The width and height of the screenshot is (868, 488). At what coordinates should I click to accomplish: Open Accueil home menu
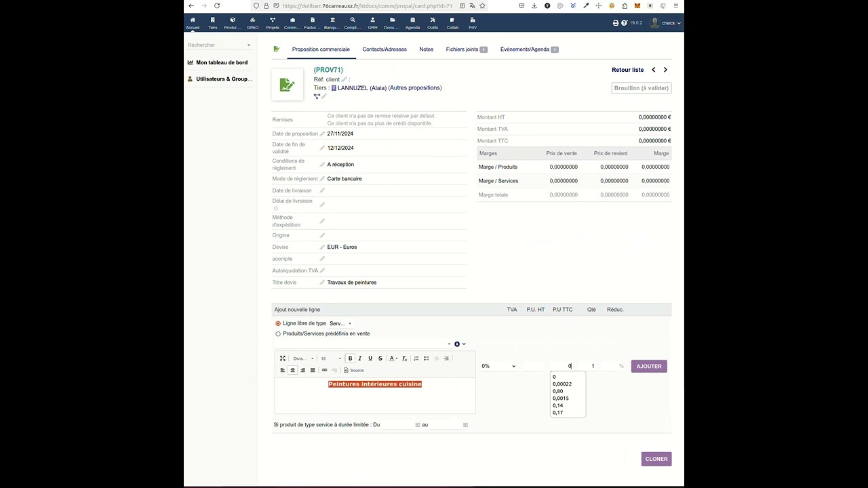point(193,23)
